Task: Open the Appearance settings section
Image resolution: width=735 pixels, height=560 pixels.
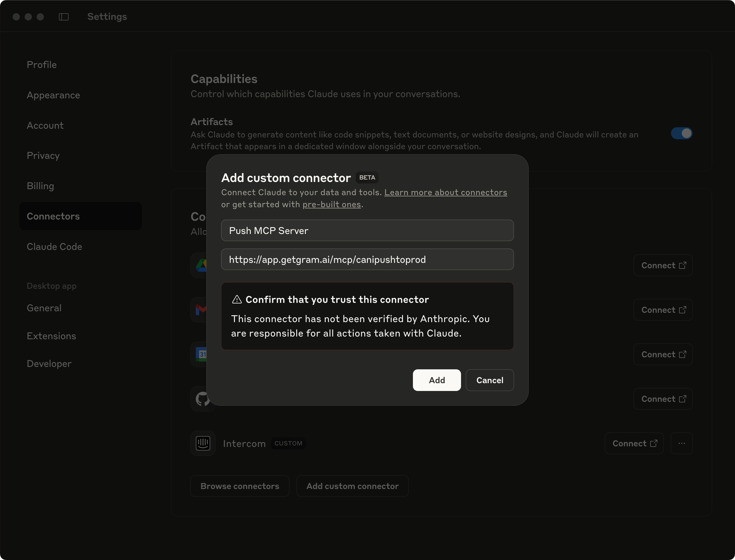Action: [53, 95]
